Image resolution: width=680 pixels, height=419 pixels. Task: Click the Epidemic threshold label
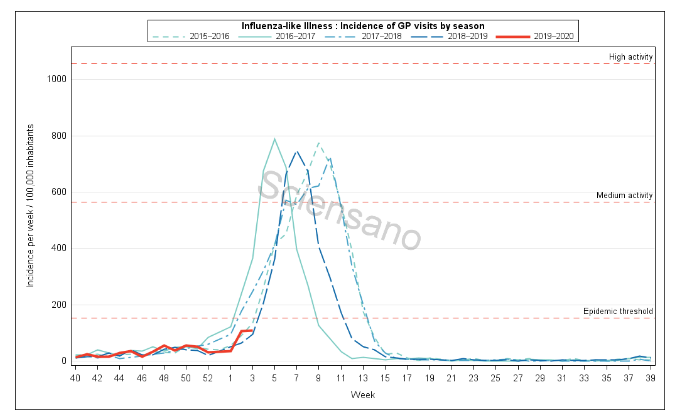[618, 311]
